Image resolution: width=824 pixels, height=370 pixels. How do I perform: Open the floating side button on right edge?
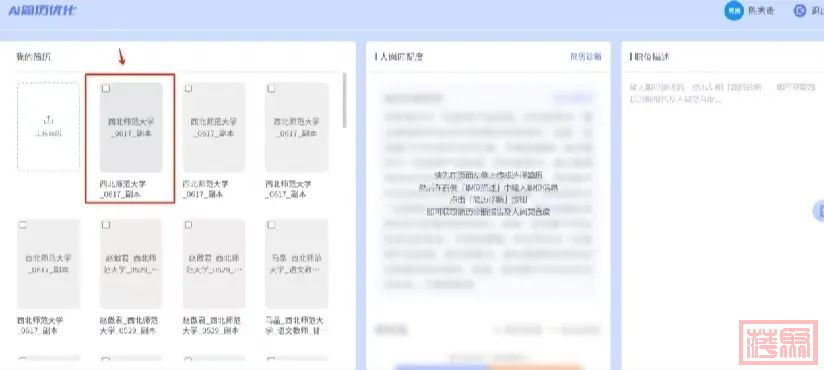[x=819, y=211]
